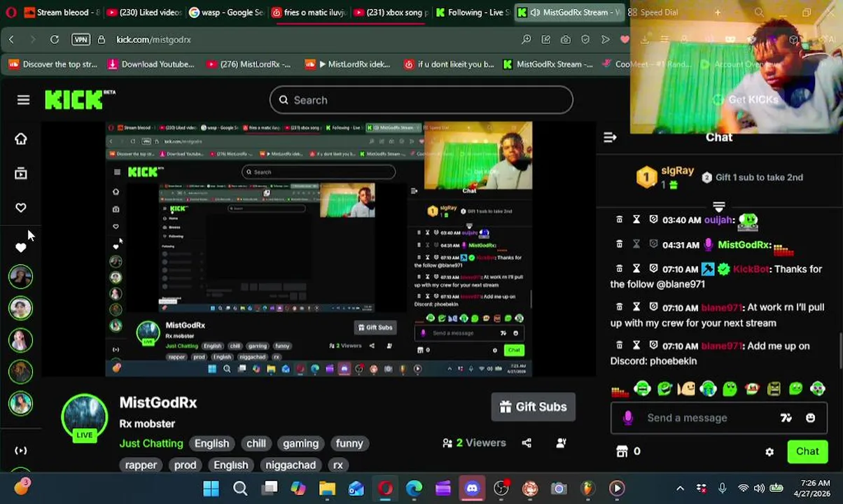Share the stream using share icon

pos(527,443)
